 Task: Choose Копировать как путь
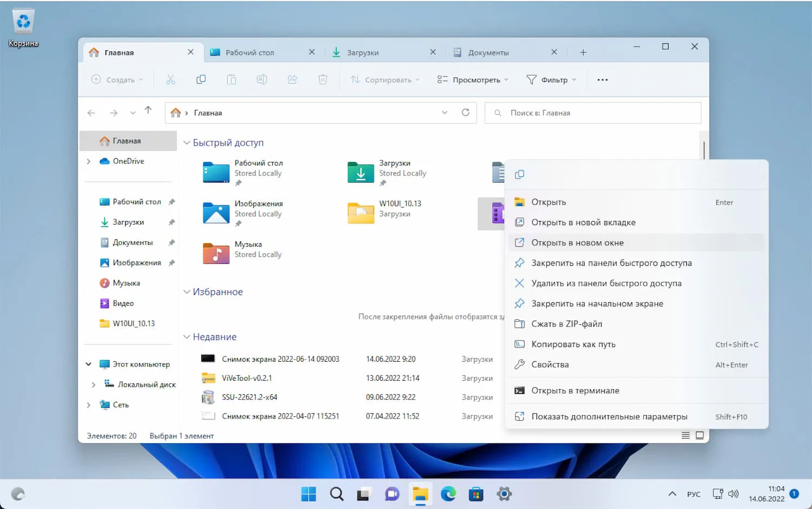coord(637,344)
